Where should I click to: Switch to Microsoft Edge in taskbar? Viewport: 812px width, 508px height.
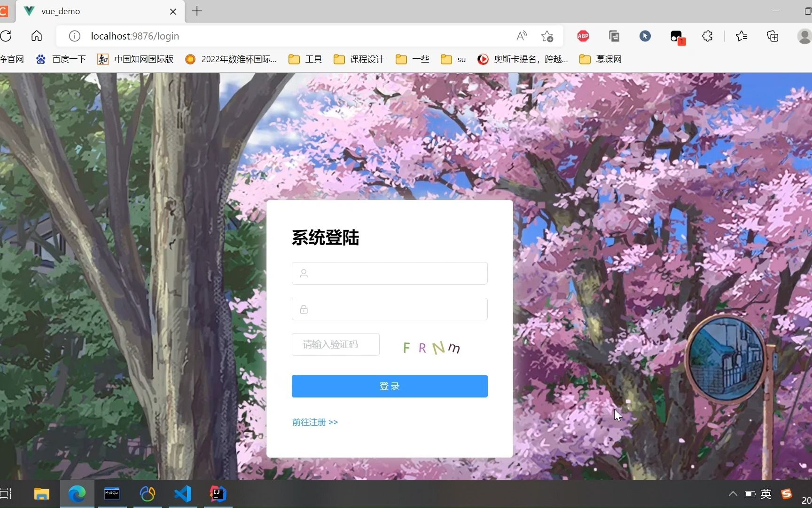tap(77, 494)
